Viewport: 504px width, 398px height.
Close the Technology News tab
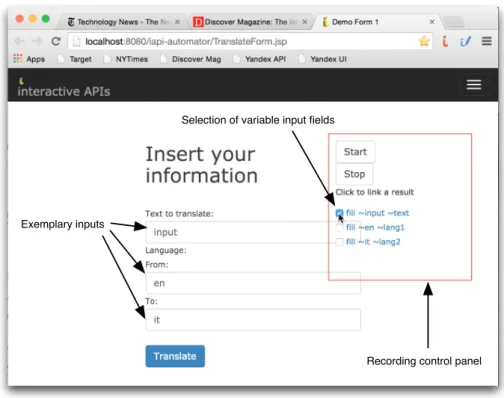(177, 22)
